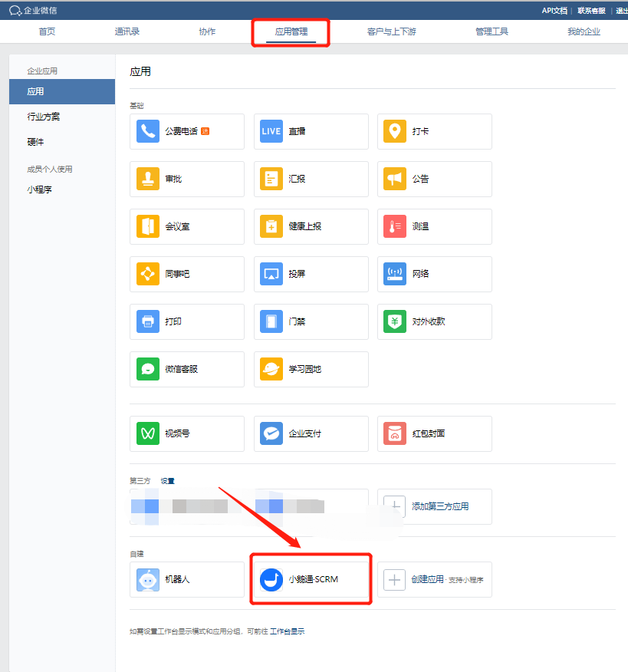Open the 会议室 door icon
Screen dimensions: 628x672
click(148, 226)
